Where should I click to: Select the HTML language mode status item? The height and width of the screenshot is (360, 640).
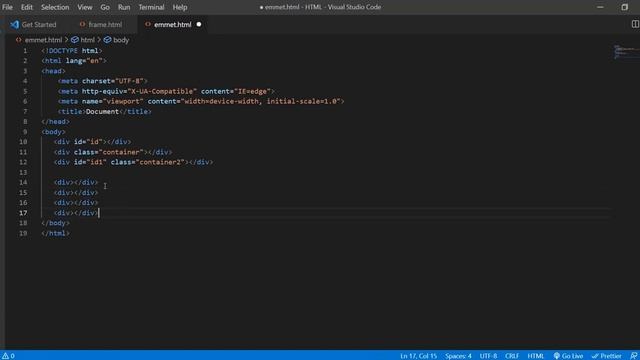536,356
